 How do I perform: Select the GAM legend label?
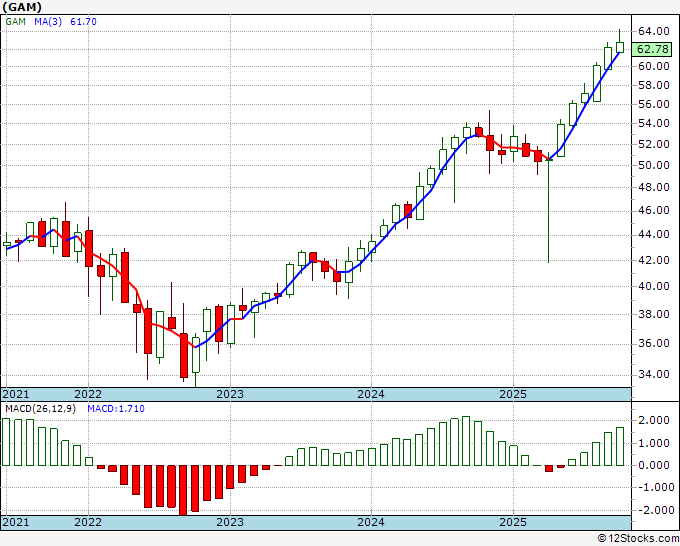coord(16,21)
